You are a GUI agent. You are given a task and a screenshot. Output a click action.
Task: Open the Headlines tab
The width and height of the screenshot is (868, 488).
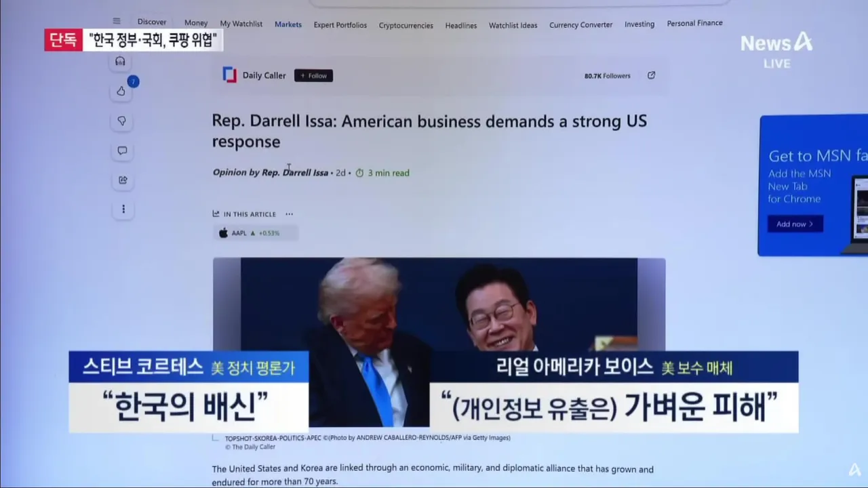tap(461, 26)
